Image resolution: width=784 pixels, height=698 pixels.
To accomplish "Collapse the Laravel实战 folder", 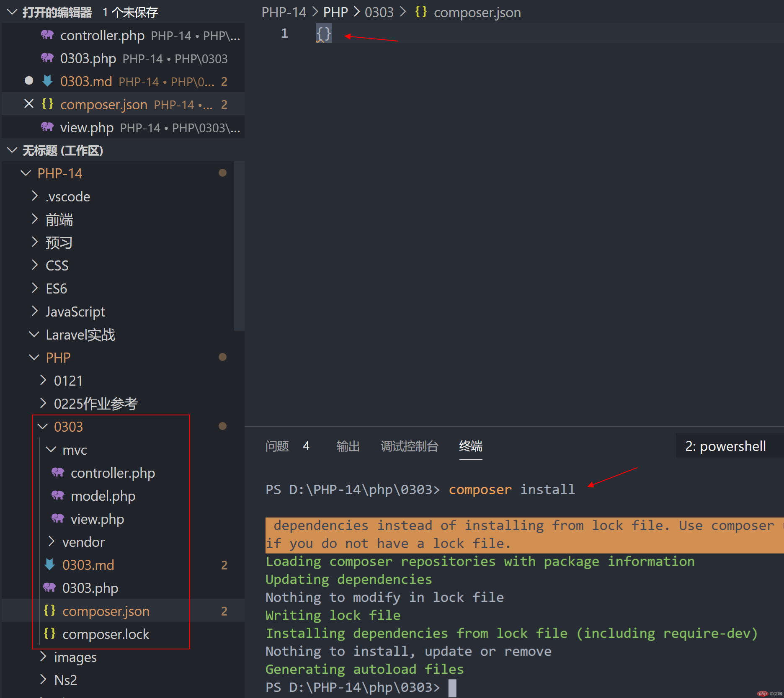I will point(34,335).
